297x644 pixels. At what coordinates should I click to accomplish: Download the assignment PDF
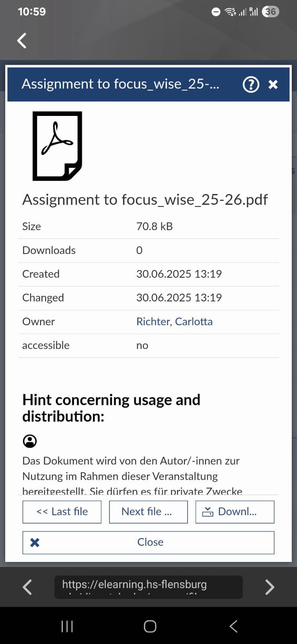point(235,512)
